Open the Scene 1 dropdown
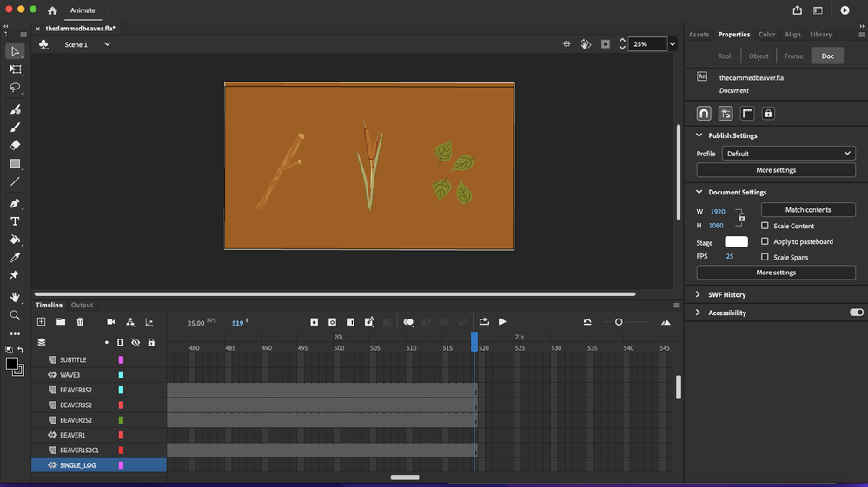Screen dimensions: 868x487 107,44
